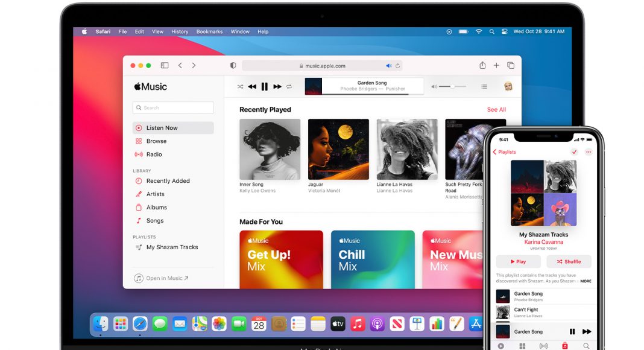
Task: Open Launchpad from the Dock
Action: (x=121, y=324)
